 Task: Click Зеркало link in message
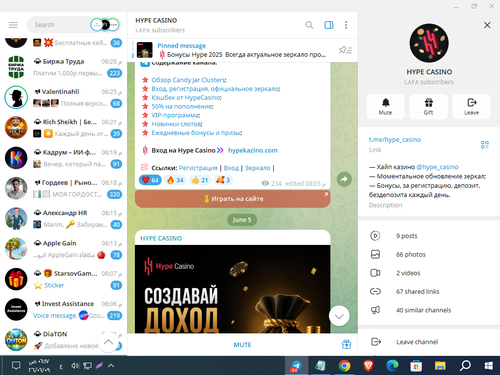pos(257,168)
